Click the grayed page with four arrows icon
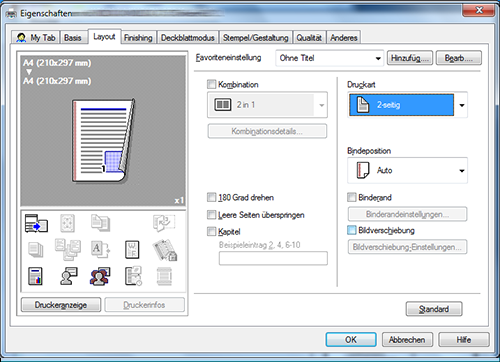 pos(67,223)
